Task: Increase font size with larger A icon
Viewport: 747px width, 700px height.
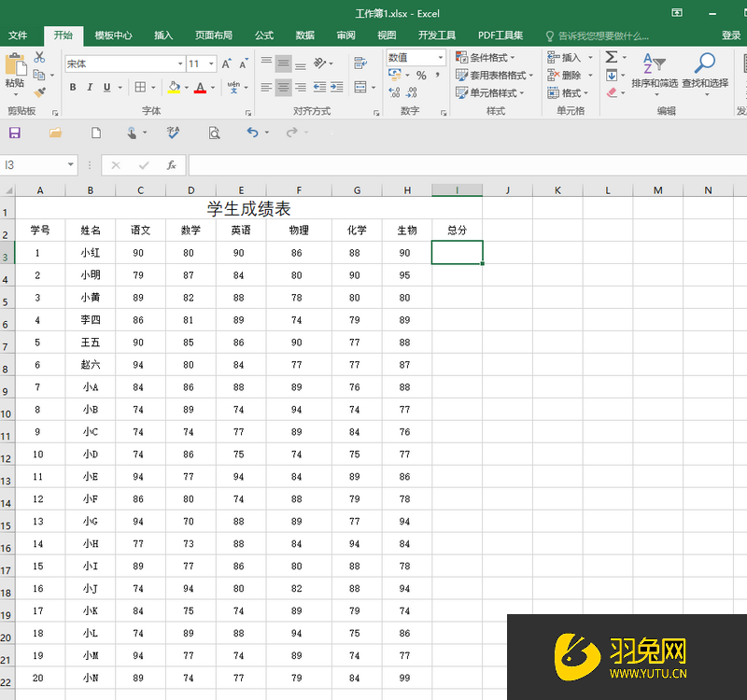Action: point(226,63)
